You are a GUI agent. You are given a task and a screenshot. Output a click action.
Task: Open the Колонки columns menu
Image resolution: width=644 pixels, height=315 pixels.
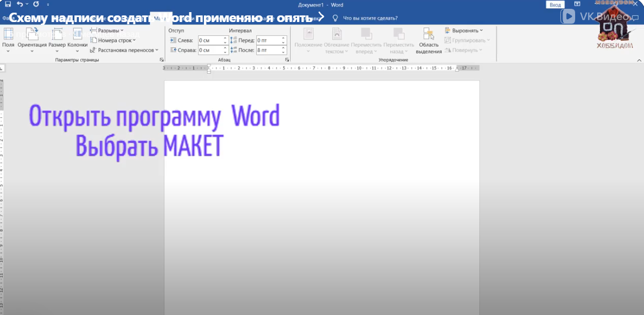[x=77, y=40]
